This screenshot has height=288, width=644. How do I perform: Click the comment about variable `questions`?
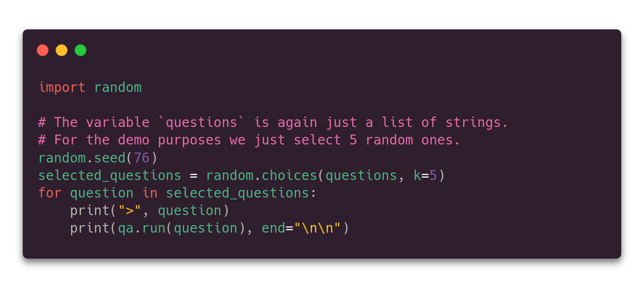click(x=273, y=123)
